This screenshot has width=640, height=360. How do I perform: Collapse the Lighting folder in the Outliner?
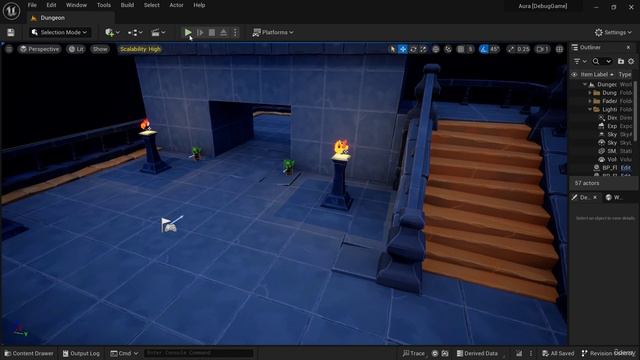click(x=590, y=109)
